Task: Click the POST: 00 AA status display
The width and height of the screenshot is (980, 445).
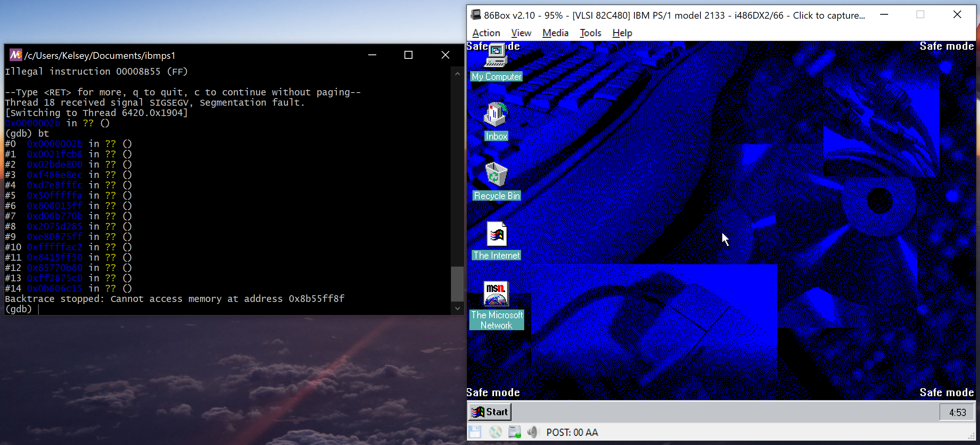Action: pyautogui.click(x=572, y=432)
